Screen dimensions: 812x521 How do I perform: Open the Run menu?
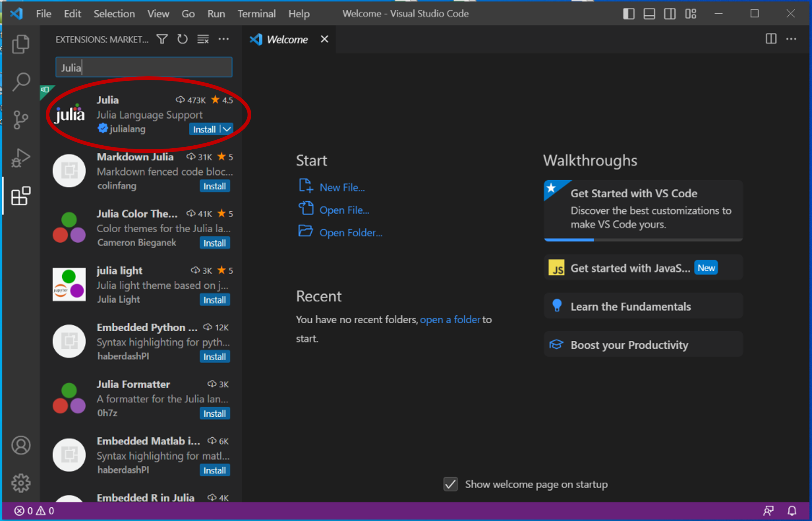(x=216, y=14)
